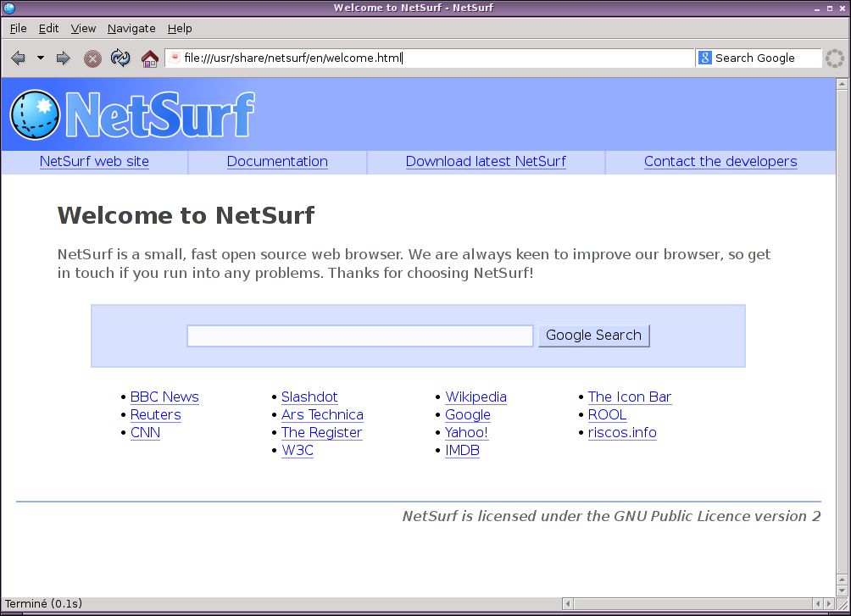Click the Google search text box on page

(360, 336)
